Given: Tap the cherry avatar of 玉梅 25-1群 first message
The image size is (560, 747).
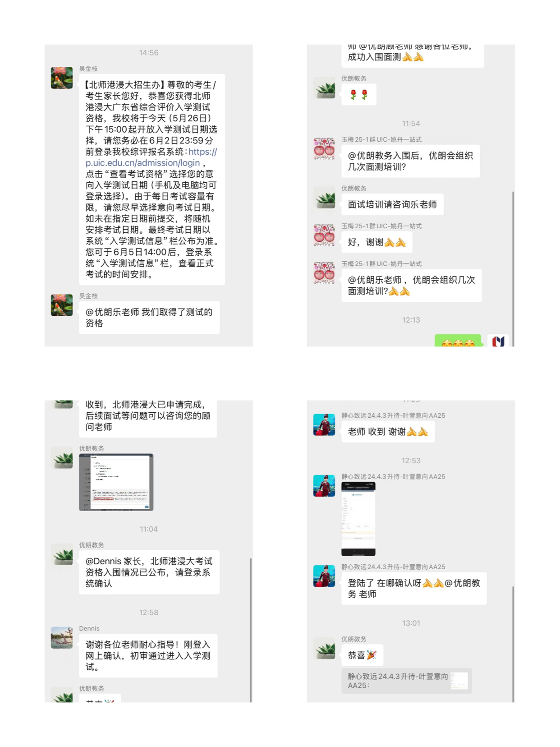Looking at the screenshot, I should pos(324,149).
